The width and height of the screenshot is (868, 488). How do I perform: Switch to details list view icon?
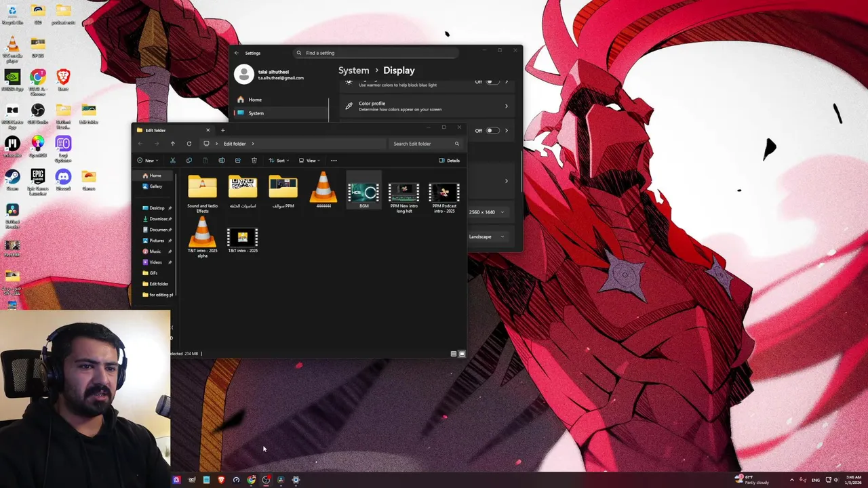pos(454,354)
